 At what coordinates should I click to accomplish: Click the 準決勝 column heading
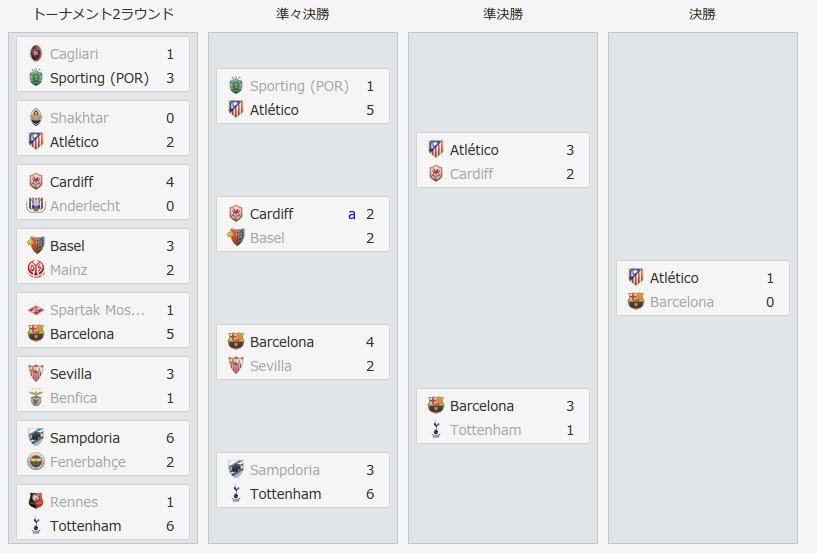503,14
